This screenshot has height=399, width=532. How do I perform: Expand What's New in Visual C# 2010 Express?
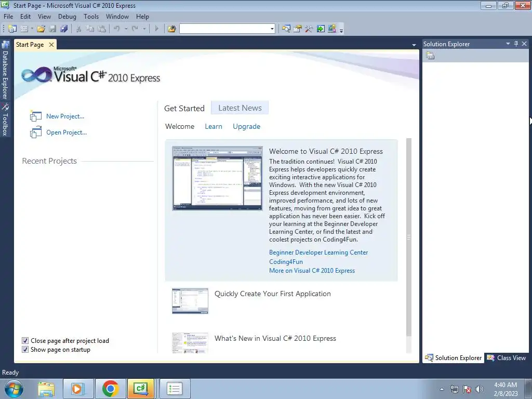[275, 338]
